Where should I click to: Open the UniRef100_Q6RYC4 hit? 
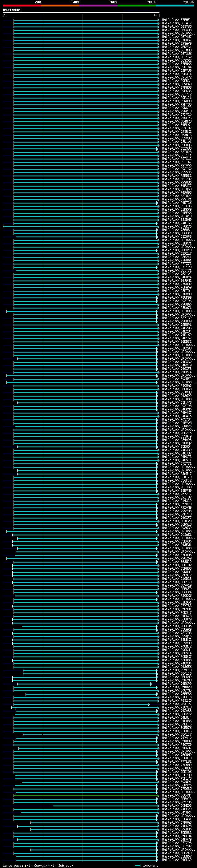pos(176,47)
